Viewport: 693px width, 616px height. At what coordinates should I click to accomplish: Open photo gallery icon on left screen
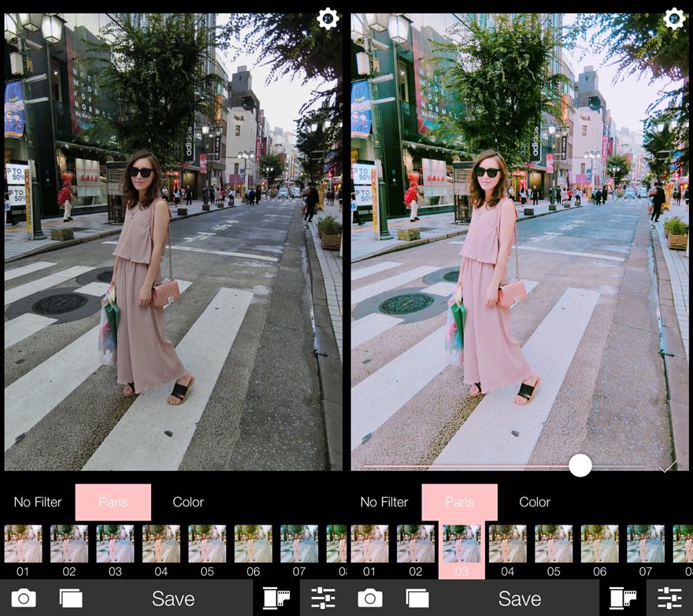click(x=71, y=599)
